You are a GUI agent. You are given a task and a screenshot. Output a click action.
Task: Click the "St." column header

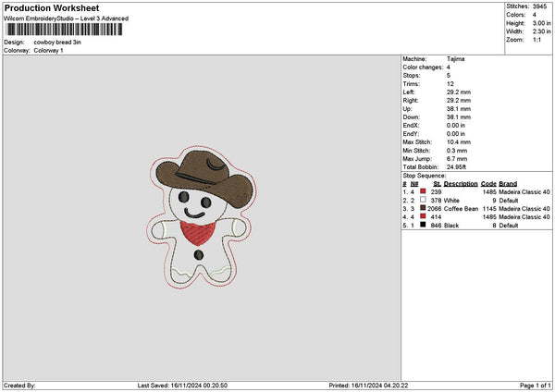(438, 184)
